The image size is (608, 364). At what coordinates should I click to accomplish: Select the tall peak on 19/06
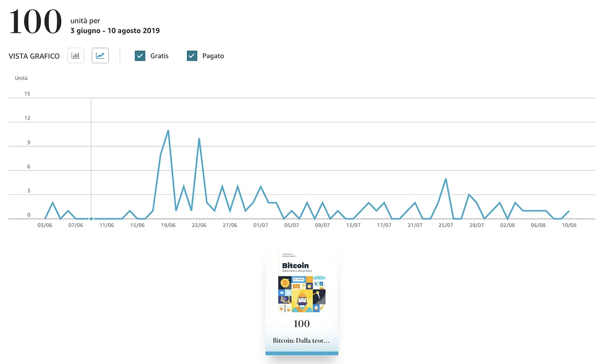(168, 131)
